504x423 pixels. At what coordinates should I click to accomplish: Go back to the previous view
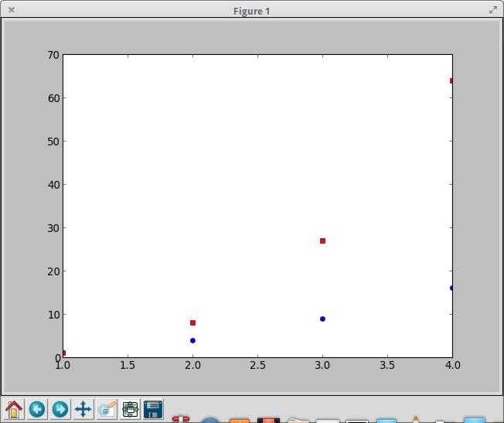(x=37, y=409)
